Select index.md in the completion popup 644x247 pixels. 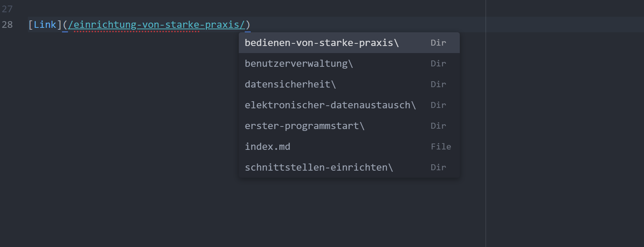267,147
